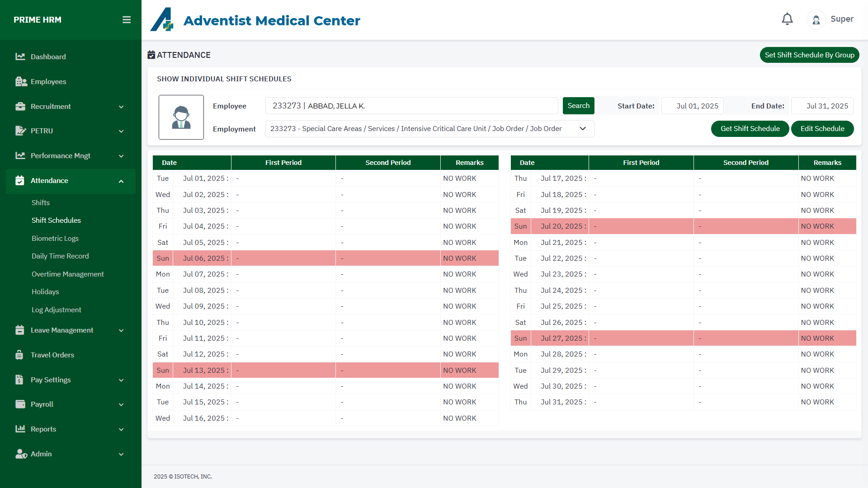
Task: Click the Dashboard chart icon
Action: [x=20, y=56]
